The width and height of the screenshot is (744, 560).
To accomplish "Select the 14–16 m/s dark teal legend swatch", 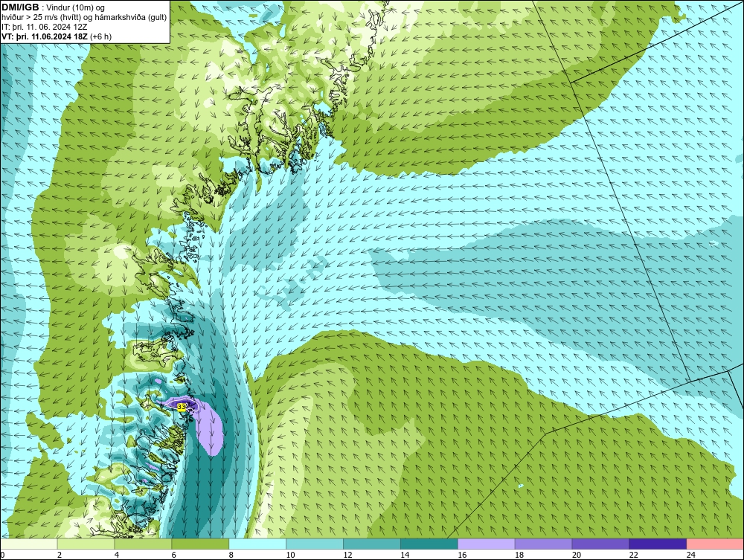I will [429, 544].
